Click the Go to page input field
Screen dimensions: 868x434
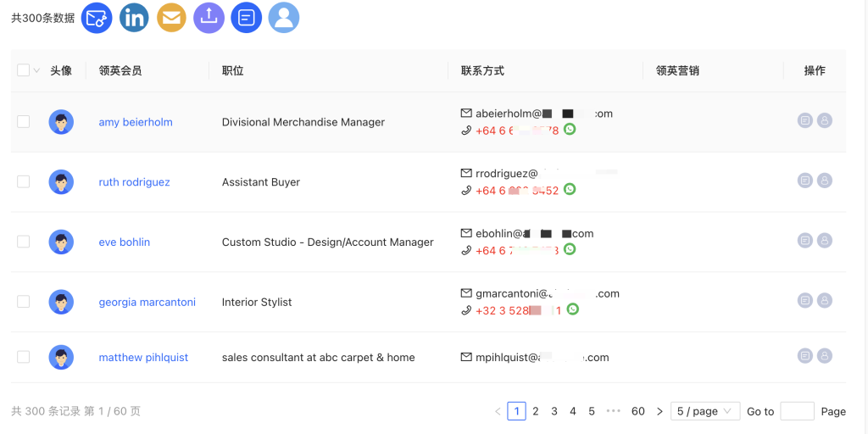coord(797,411)
